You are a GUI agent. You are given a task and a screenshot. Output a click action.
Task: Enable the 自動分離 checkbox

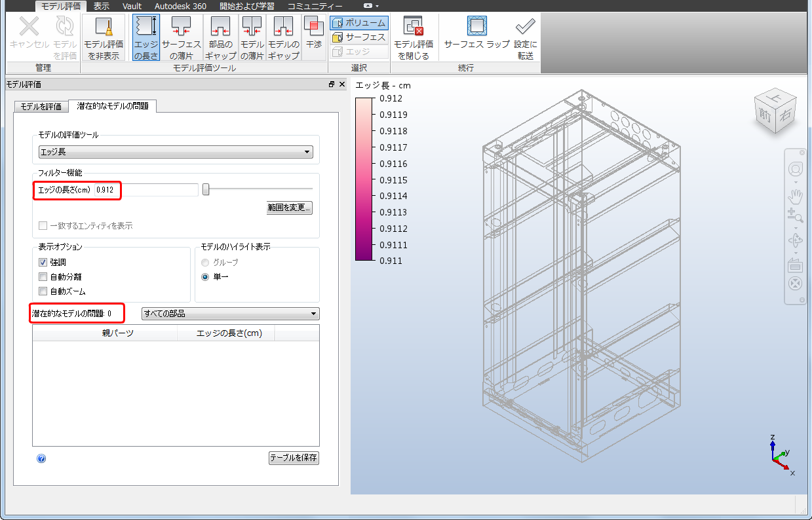click(x=43, y=277)
